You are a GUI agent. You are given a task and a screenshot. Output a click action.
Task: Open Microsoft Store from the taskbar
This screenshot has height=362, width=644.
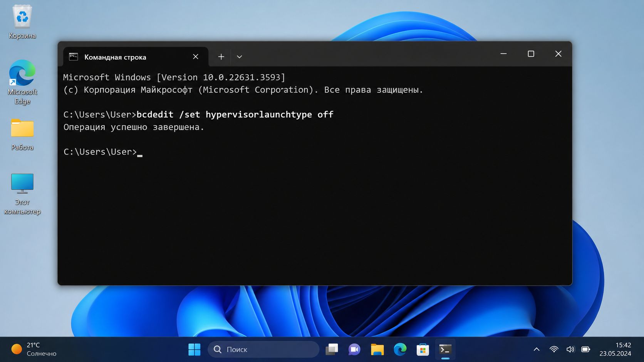(x=423, y=349)
